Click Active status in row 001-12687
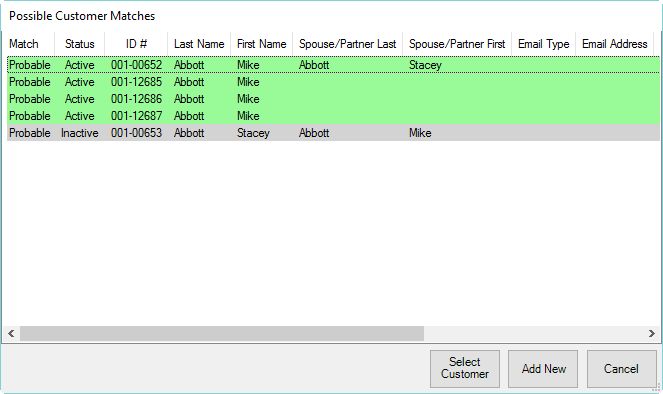The height and width of the screenshot is (394, 663). (79, 116)
